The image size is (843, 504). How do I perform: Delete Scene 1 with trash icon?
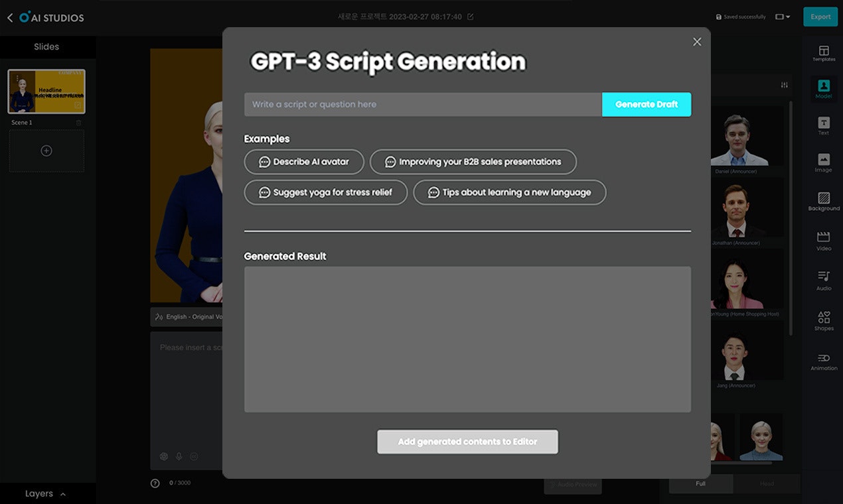point(78,123)
